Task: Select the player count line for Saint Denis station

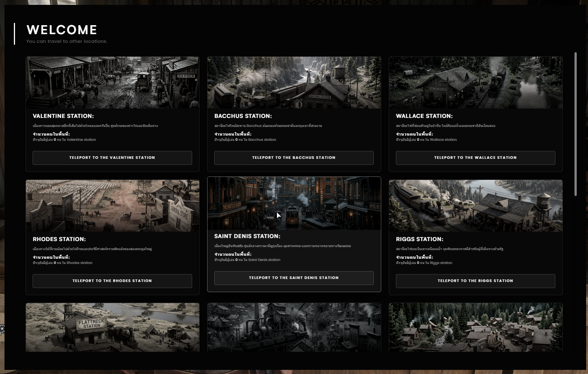Action: tap(247, 260)
